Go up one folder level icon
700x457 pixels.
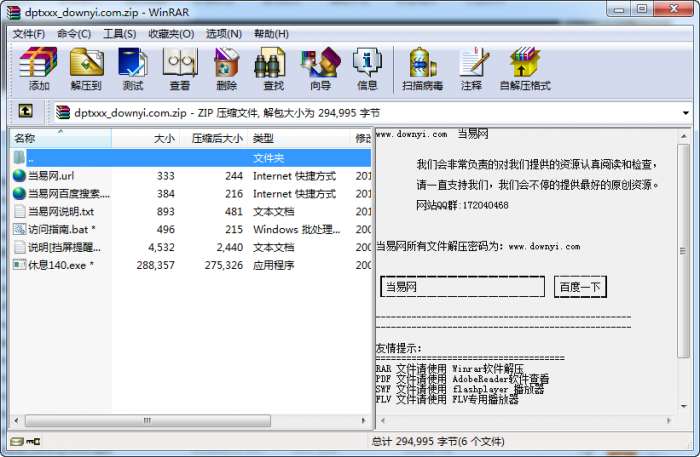tap(25, 111)
